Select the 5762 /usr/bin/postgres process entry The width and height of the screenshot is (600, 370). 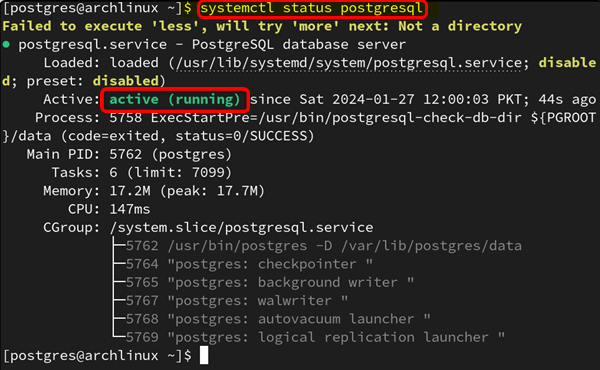tap(324, 246)
